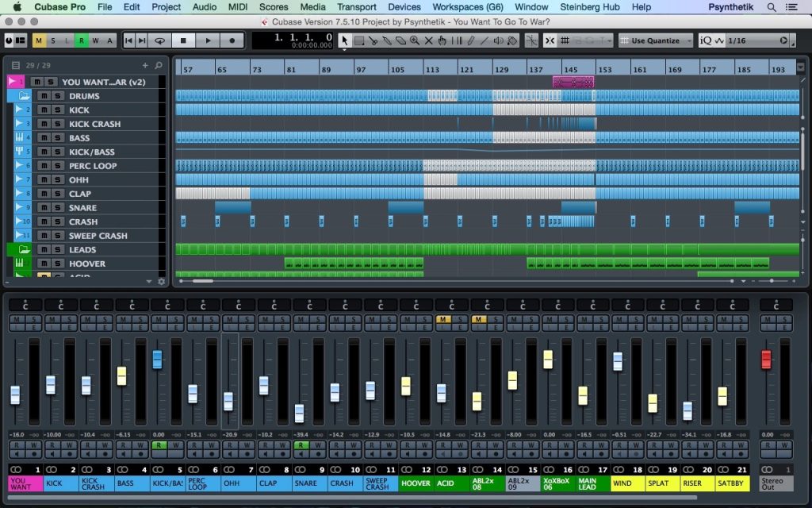
Task: Select the MAIN LEAD mixer channel label
Action: pyautogui.click(x=592, y=483)
